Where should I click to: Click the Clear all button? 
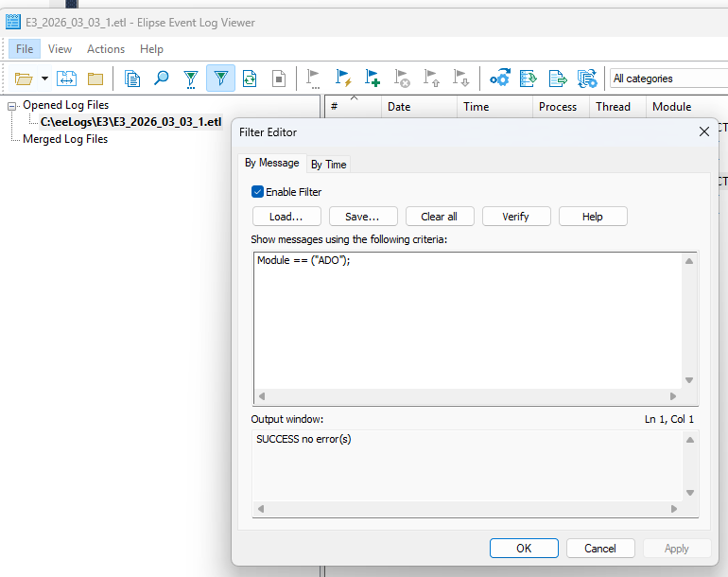[x=439, y=217]
